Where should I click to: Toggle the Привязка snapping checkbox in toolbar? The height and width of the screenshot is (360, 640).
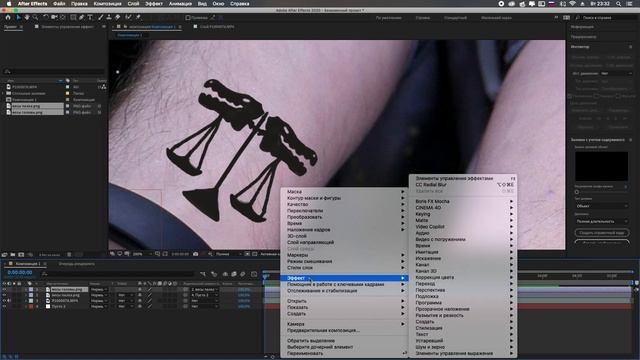(x=188, y=18)
